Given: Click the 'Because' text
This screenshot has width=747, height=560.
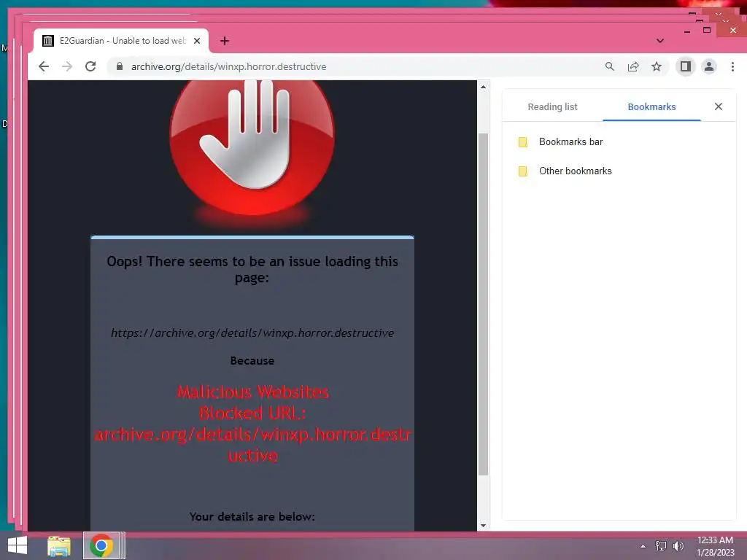Looking at the screenshot, I should [x=252, y=361].
